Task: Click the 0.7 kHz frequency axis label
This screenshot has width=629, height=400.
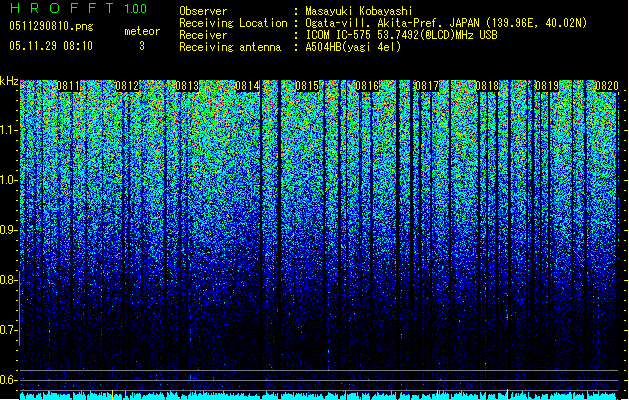Action: 9,330
